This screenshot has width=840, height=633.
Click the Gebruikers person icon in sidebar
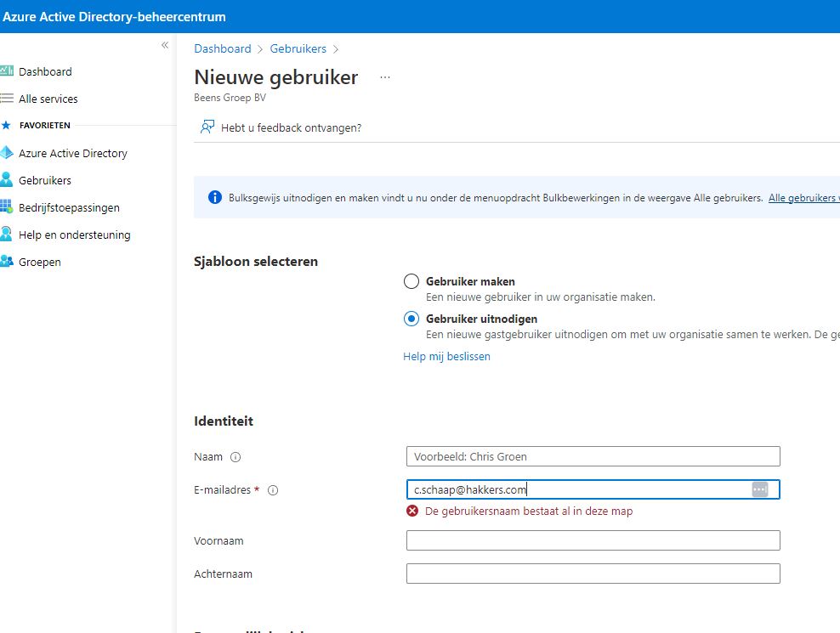point(7,179)
